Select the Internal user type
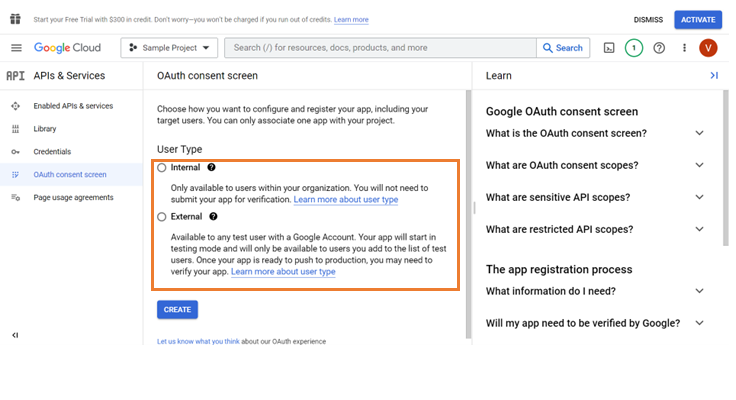 [x=162, y=168]
